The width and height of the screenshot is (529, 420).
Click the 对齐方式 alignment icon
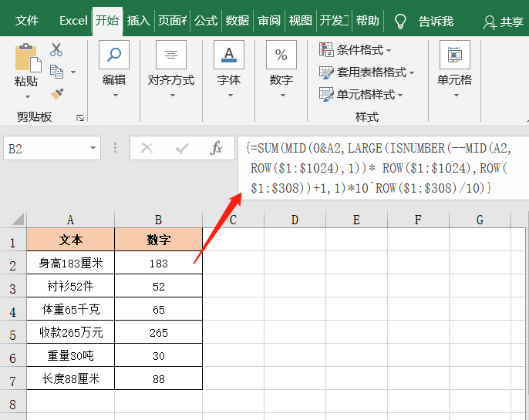pyautogui.click(x=171, y=55)
